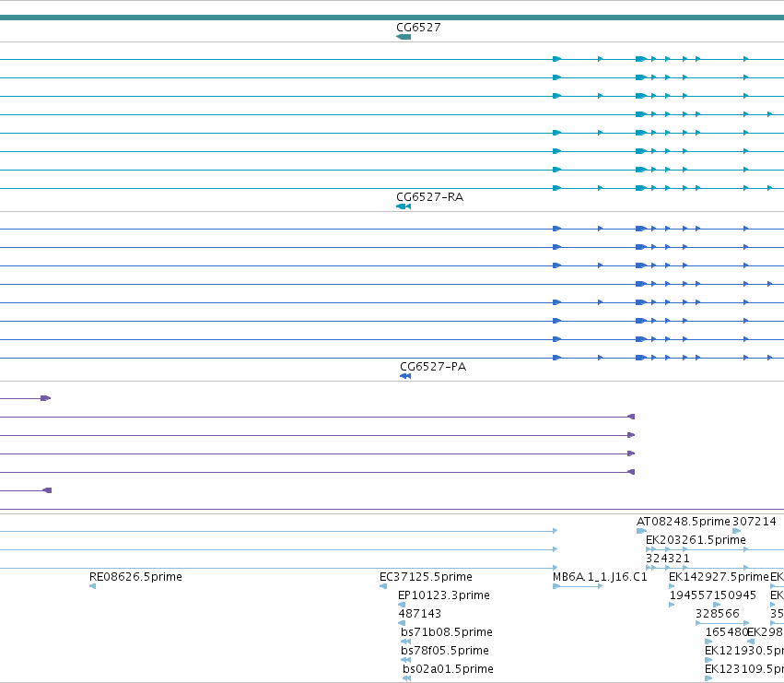Click the EK121930.5pr EST label
This screenshot has height=683, width=784.
coord(744,651)
